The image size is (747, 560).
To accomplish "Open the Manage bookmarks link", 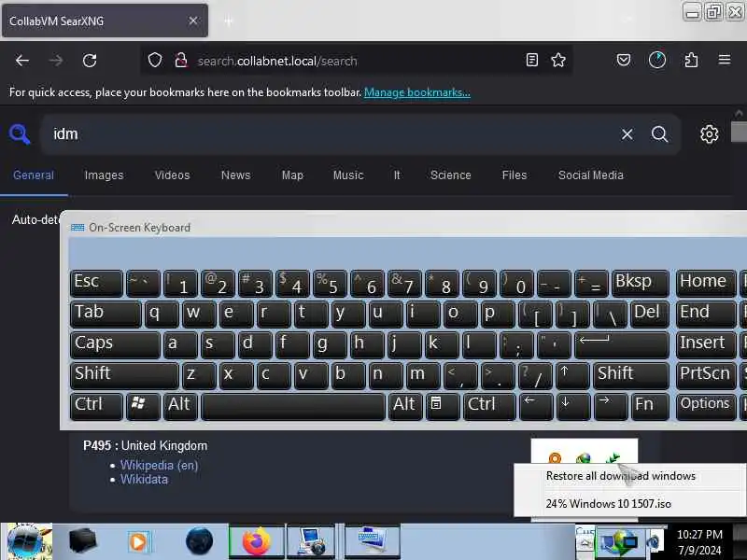I will (x=416, y=92).
